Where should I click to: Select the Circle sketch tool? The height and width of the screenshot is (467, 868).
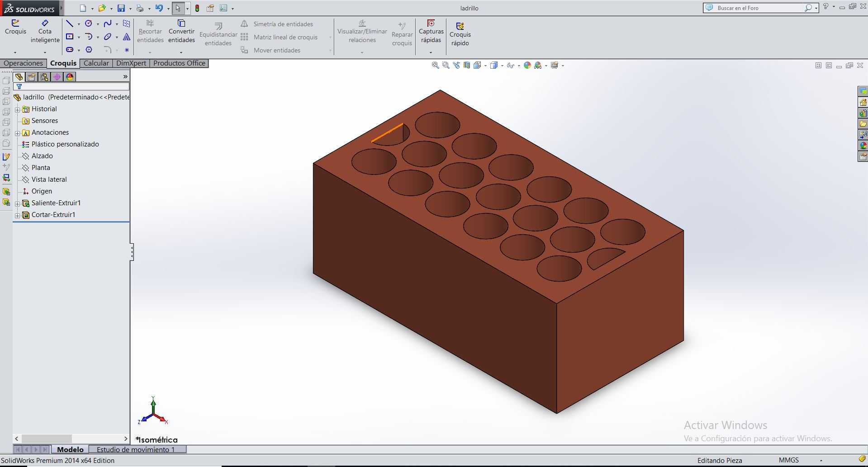[x=89, y=24]
